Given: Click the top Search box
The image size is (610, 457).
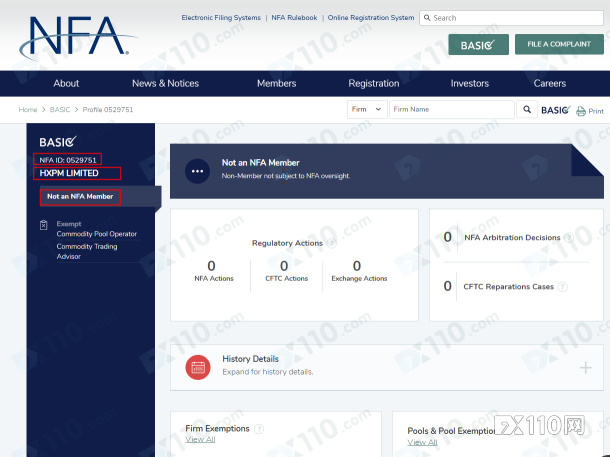Looking at the screenshot, I should pos(515,18).
